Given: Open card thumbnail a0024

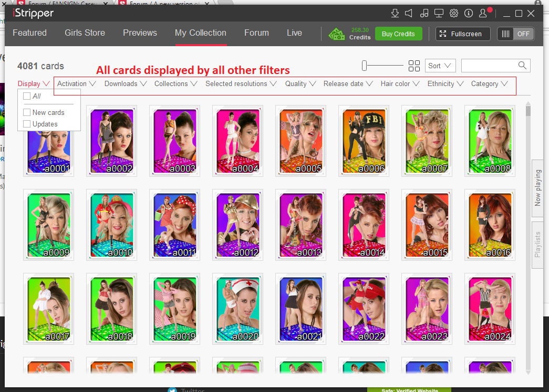Looking at the screenshot, I should (x=490, y=309).
